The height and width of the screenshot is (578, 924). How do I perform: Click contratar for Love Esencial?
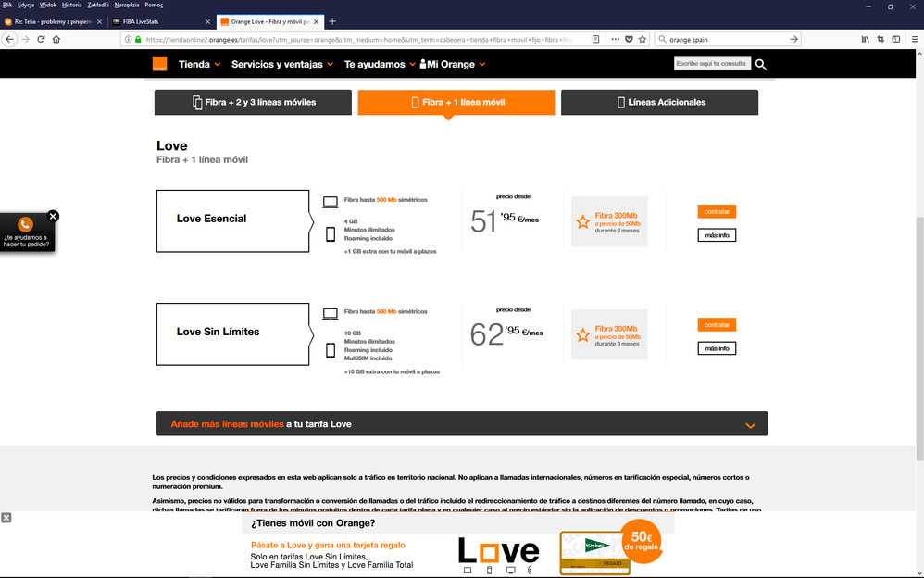coord(717,211)
